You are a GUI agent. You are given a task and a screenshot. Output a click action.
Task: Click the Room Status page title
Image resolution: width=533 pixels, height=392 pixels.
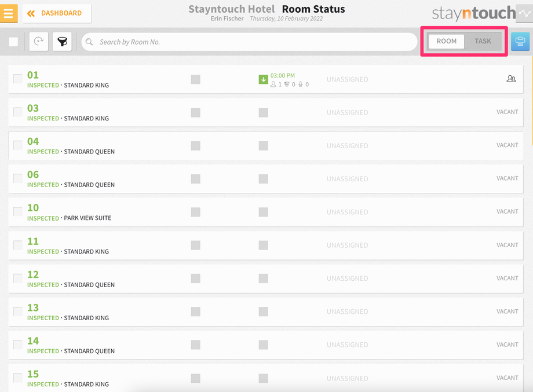tap(313, 9)
